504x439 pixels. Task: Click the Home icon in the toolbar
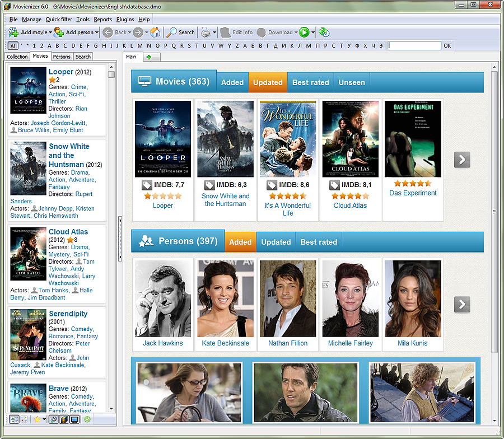click(x=155, y=32)
